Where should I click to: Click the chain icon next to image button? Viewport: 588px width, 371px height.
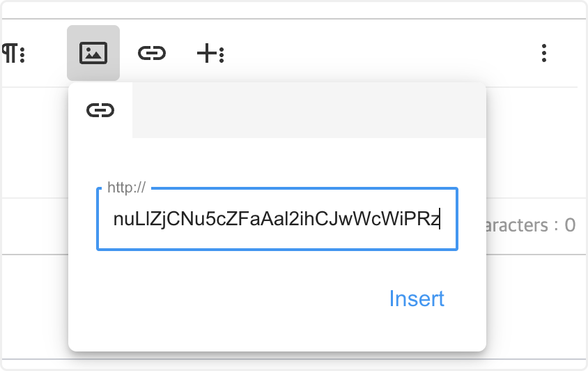point(152,53)
